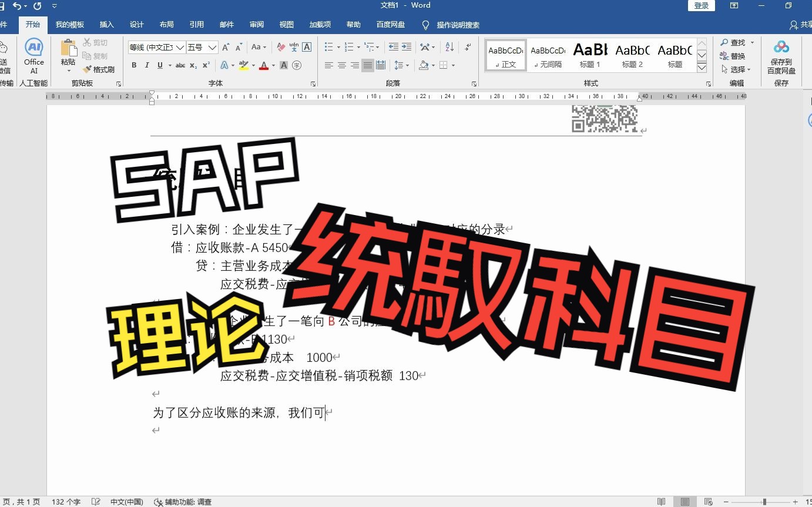Align the paragraph text right
The image size is (812, 507).
pyautogui.click(x=355, y=65)
